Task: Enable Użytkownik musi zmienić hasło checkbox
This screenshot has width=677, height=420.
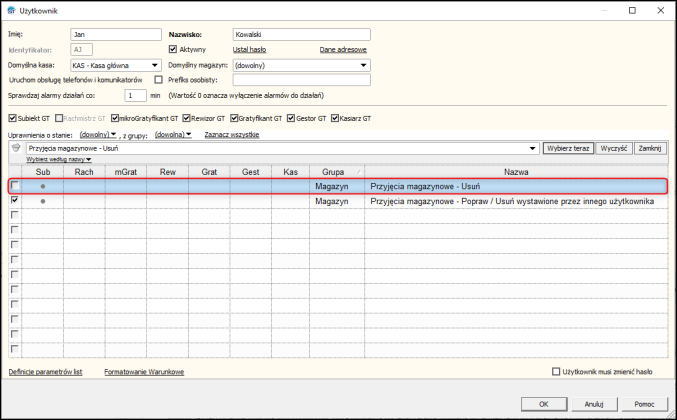Action: coord(556,372)
